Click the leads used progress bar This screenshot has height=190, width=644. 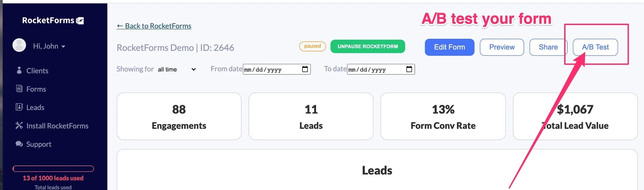tap(53, 169)
